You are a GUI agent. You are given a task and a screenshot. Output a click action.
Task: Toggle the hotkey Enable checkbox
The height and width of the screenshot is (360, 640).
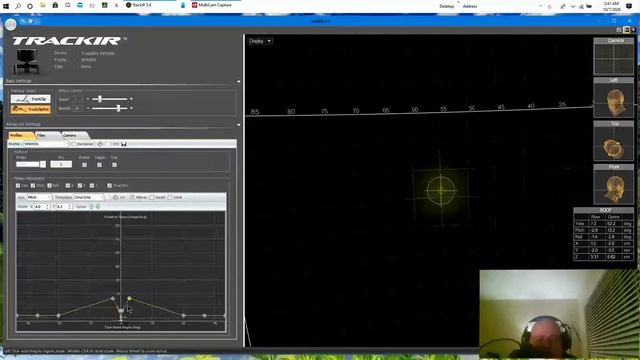84,165
